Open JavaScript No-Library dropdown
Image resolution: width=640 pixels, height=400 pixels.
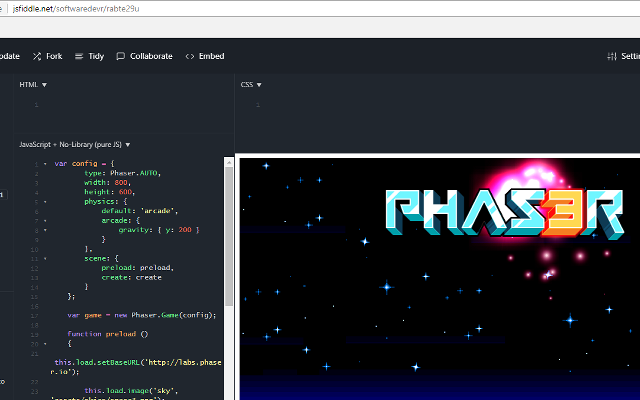click(x=75, y=144)
